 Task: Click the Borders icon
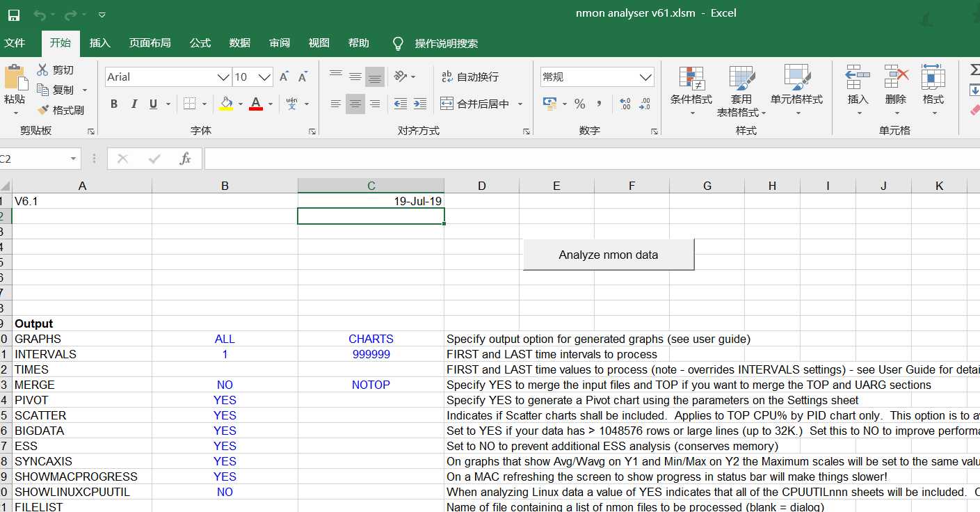[x=189, y=104]
